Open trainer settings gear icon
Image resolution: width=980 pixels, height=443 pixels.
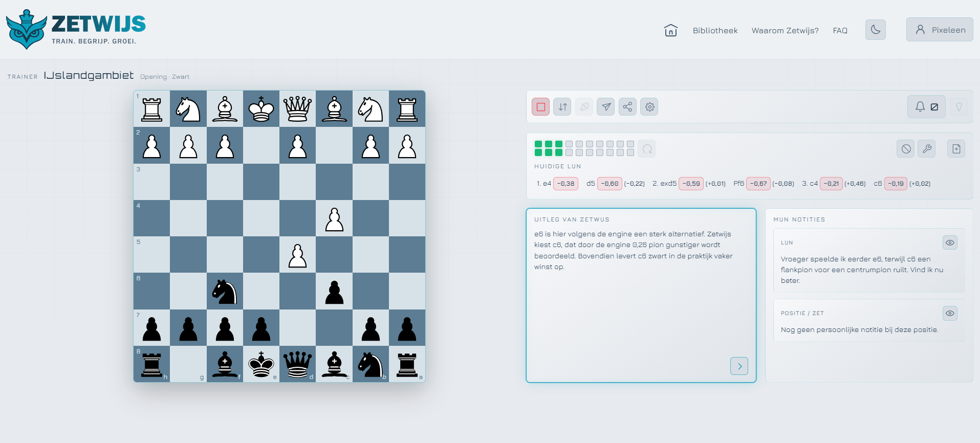coord(649,107)
